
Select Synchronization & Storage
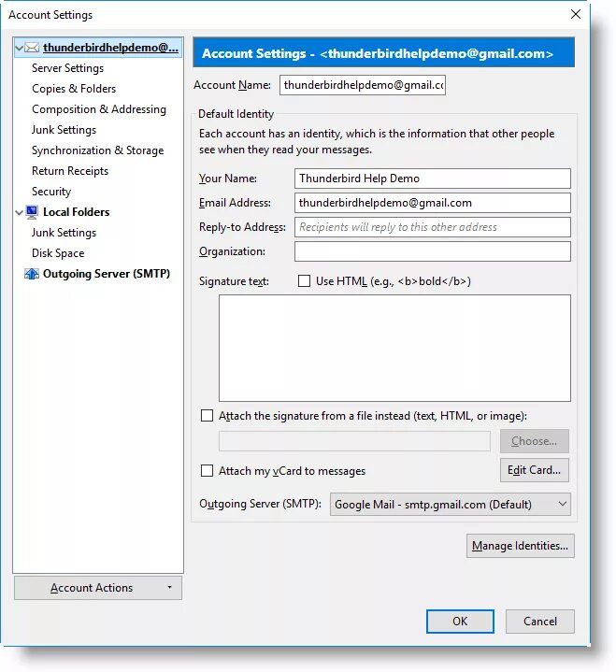[98, 150]
